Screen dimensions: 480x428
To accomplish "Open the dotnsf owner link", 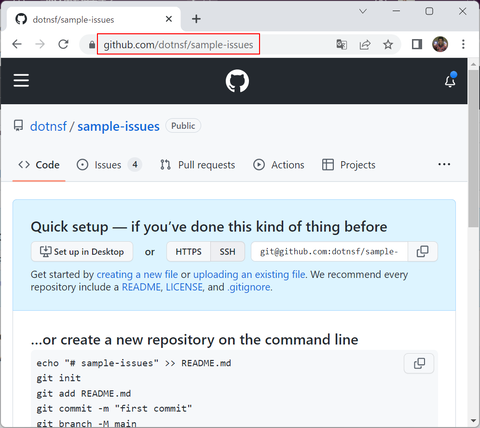I will [x=48, y=126].
